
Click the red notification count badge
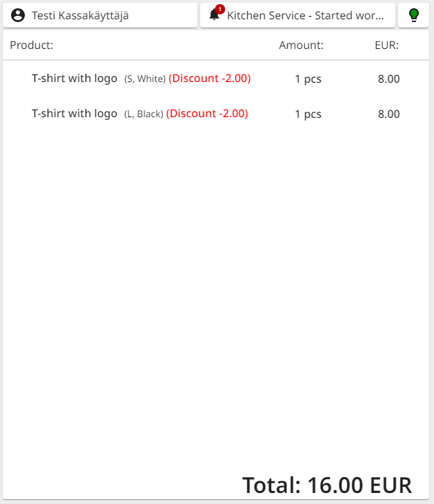coord(220,9)
